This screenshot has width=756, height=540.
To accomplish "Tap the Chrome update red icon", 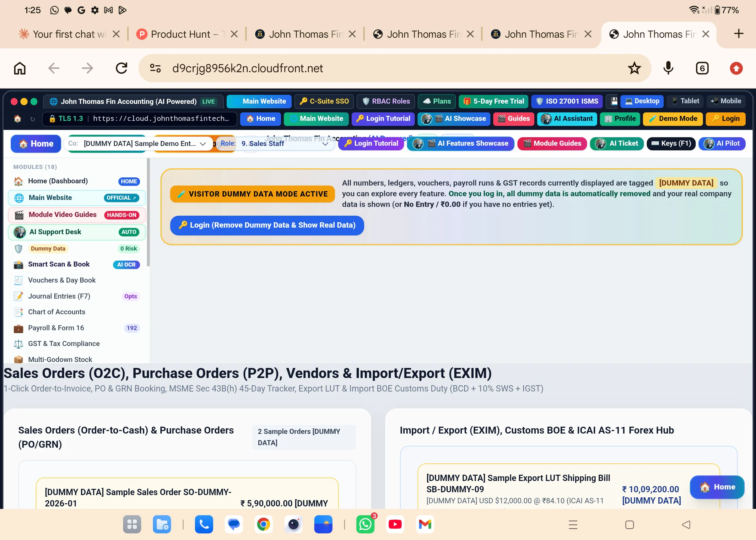I will (736, 68).
